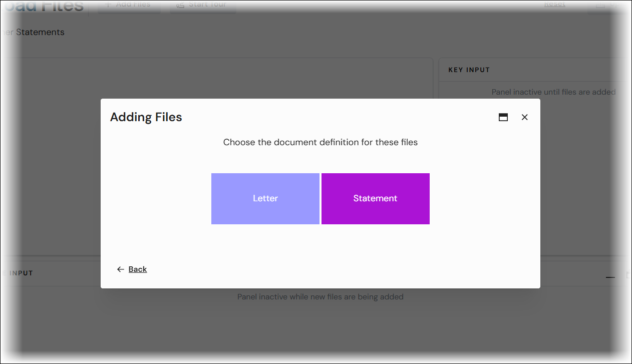Click the dimmed Reset link

click(x=555, y=4)
